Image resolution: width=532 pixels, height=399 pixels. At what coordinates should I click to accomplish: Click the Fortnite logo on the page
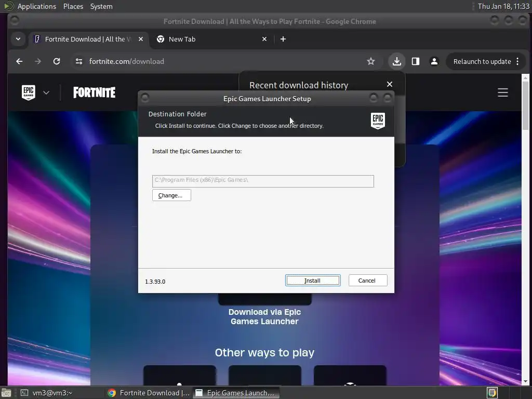tap(95, 92)
